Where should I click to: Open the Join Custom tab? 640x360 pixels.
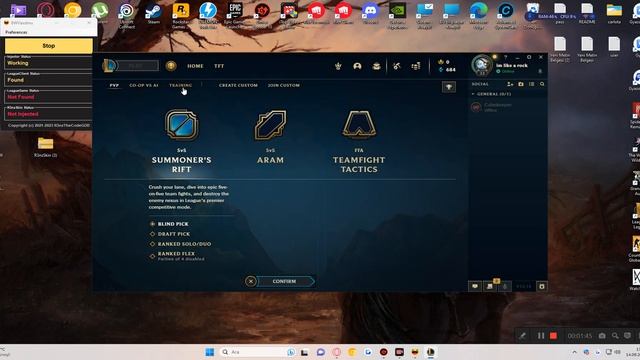coord(284,85)
